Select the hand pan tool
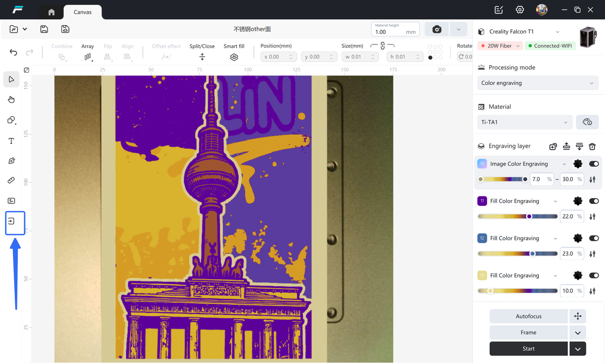The image size is (605, 364). point(11,100)
